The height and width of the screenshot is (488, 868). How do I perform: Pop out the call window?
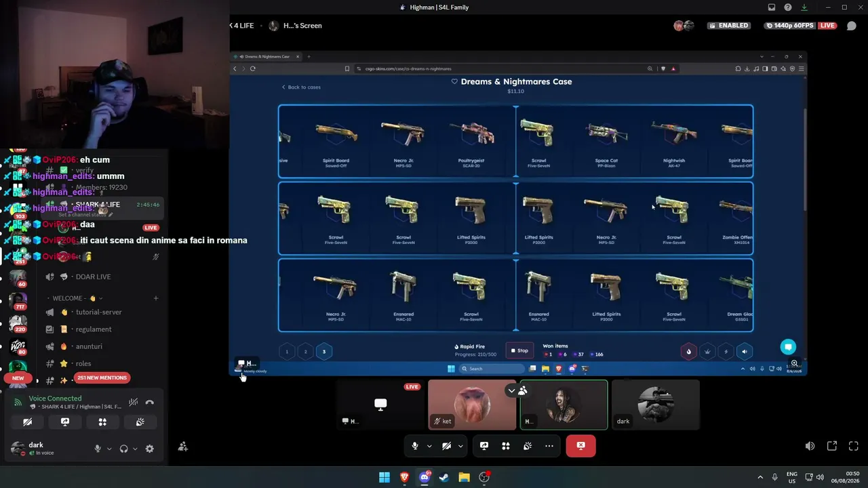[x=832, y=446]
